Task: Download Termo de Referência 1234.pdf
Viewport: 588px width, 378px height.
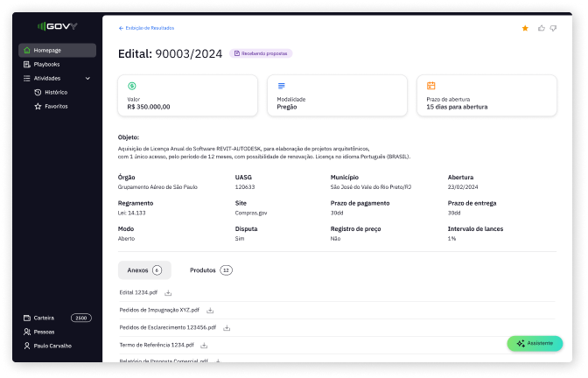Action: (204, 345)
